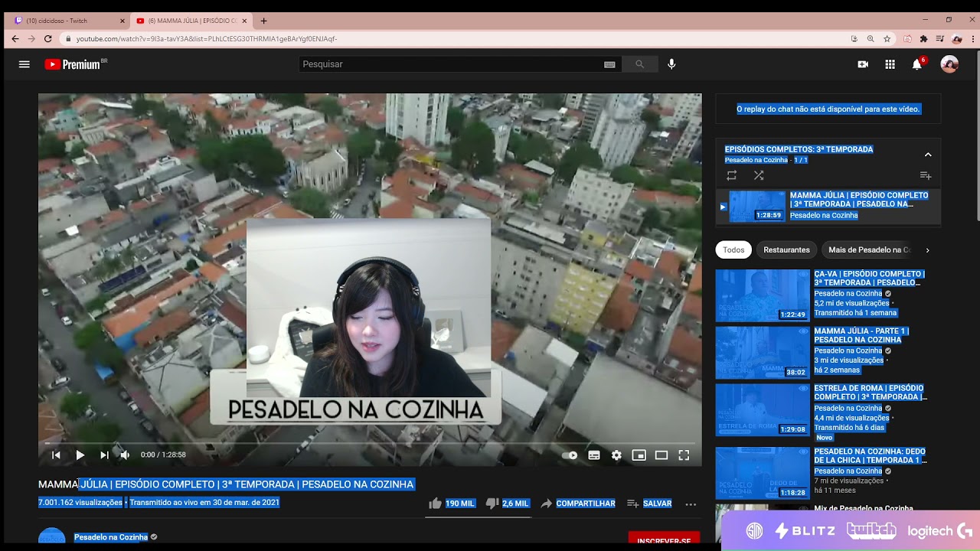Like the video (190 MIL)
The width and height of the screenshot is (980, 551).
pyautogui.click(x=452, y=504)
